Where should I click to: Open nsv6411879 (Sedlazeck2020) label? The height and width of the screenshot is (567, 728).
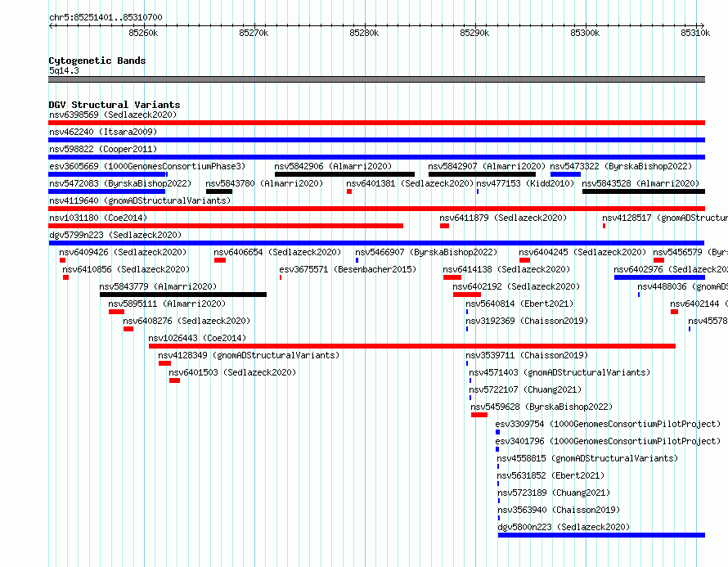click(503, 218)
